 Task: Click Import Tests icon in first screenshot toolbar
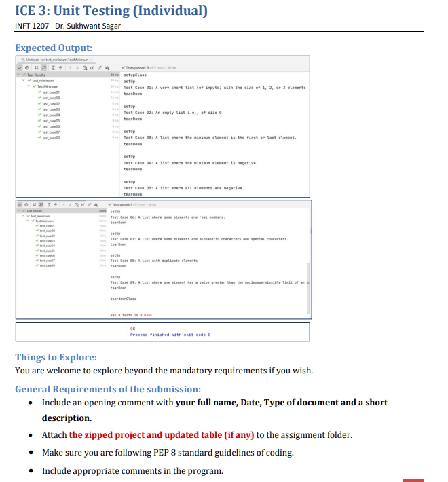click(x=92, y=68)
